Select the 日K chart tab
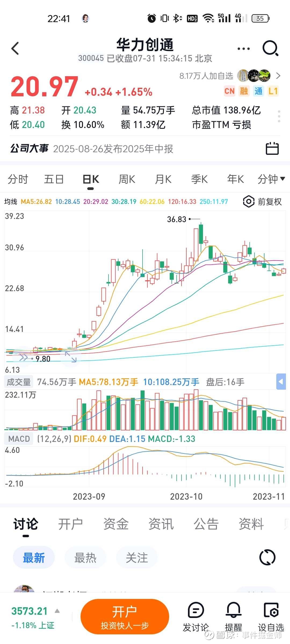The height and width of the screenshot is (644, 290). click(91, 179)
